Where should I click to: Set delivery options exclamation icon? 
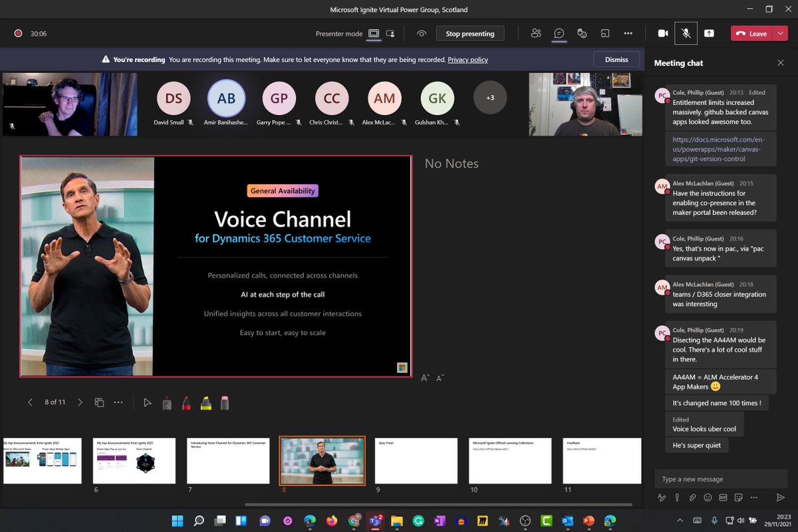[677, 497]
